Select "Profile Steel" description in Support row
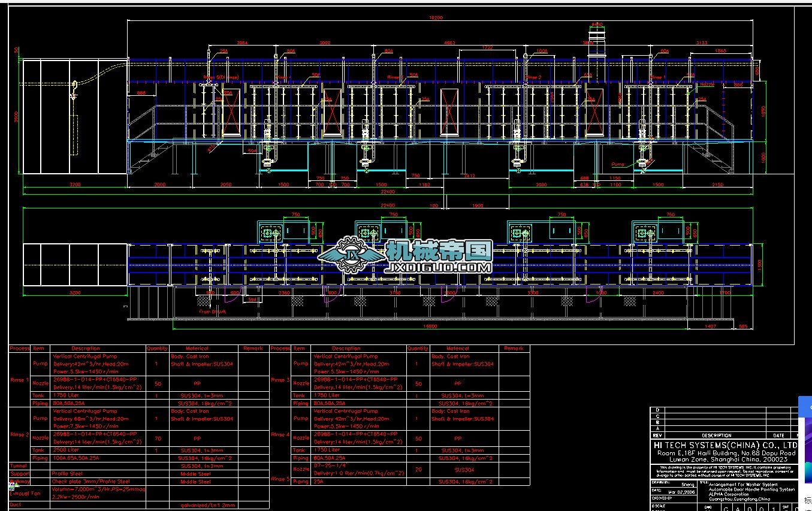 pyautogui.click(x=66, y=473)
